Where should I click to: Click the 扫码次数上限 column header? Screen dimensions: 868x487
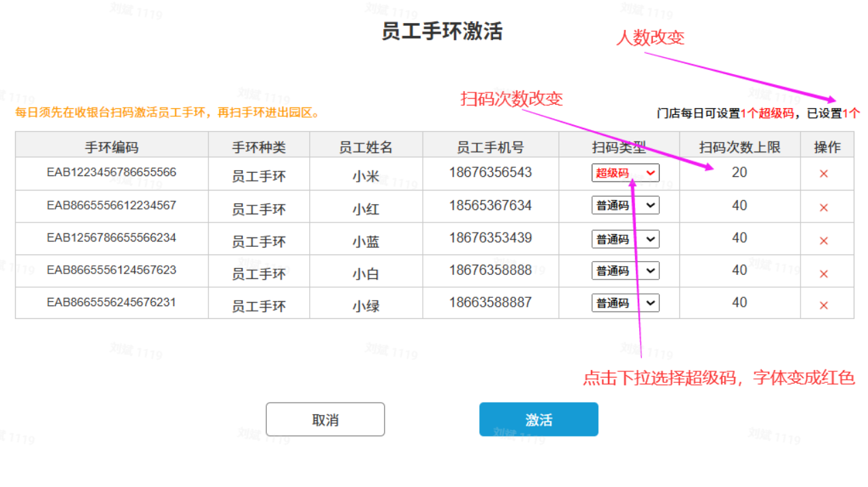(x=739, y=147)
